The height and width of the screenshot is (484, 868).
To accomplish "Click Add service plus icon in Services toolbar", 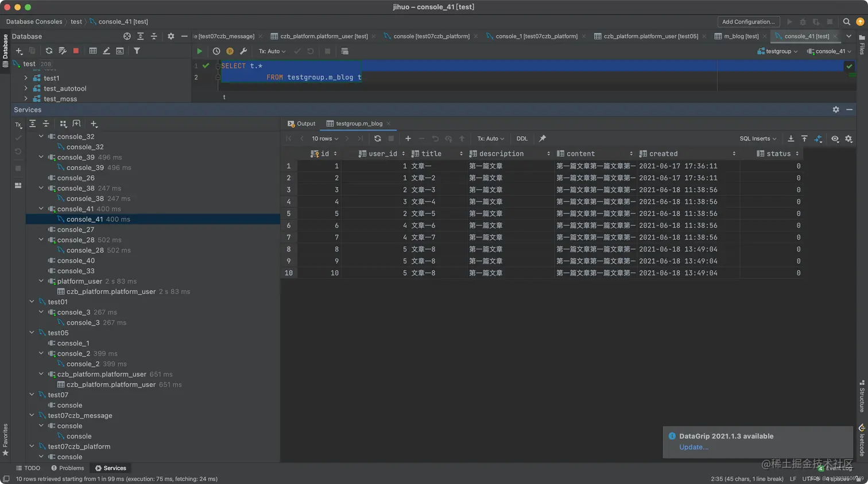I will coord(94,124).
